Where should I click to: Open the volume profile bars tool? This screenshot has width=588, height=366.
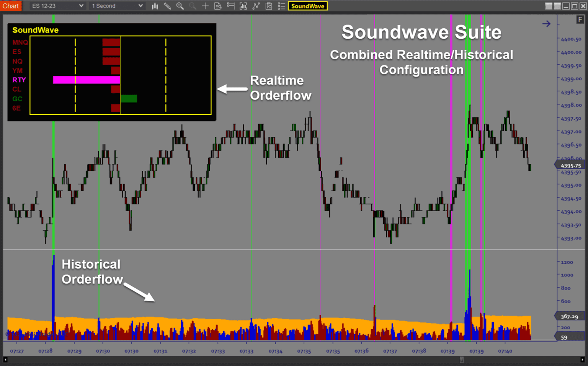(243, 6)
